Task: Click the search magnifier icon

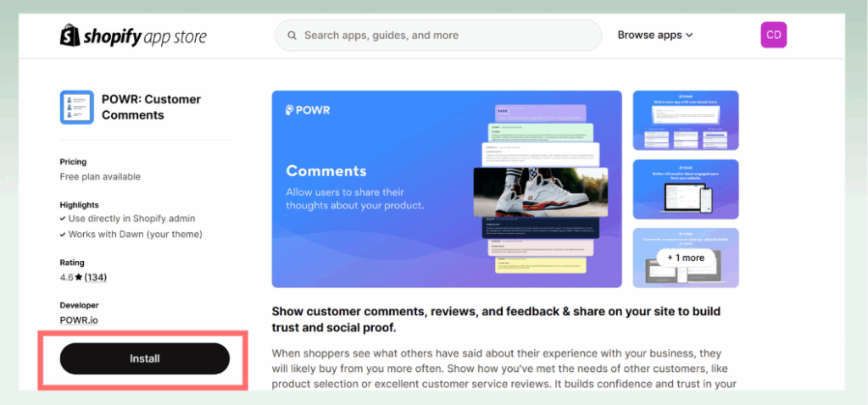Action: point(292,36)
